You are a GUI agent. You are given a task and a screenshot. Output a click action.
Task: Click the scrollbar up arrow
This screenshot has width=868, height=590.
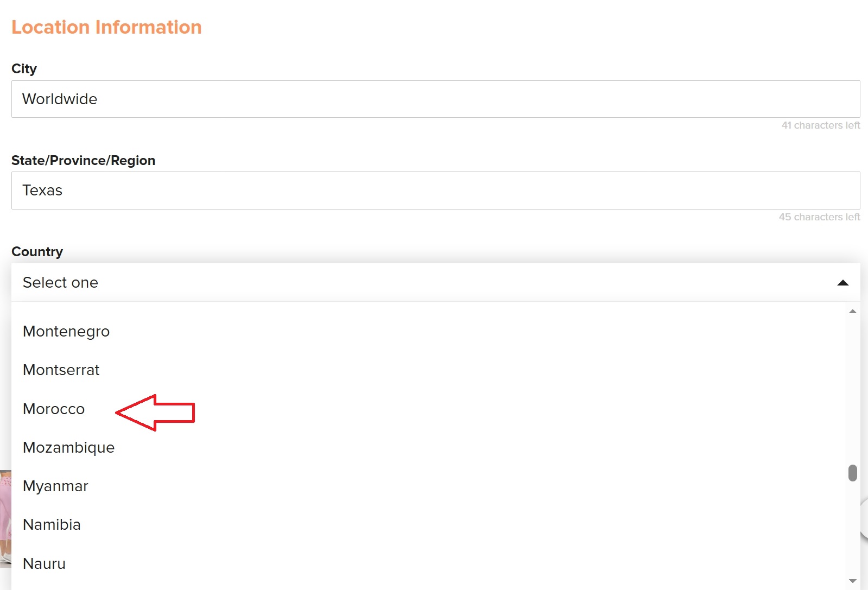(x=853, y=312)
